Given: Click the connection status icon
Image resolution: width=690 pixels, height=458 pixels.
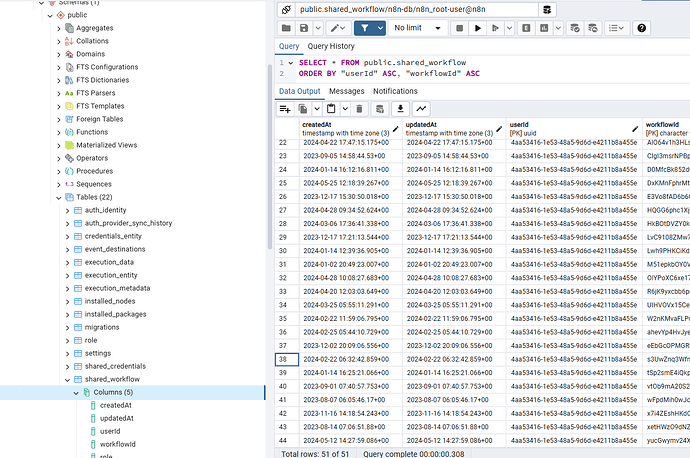Looking at the screenshot, I should (286, 10).
